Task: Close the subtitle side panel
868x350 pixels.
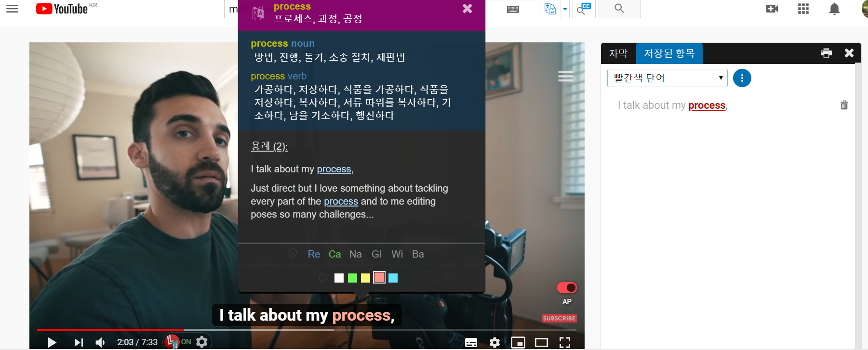Action: 849,53
